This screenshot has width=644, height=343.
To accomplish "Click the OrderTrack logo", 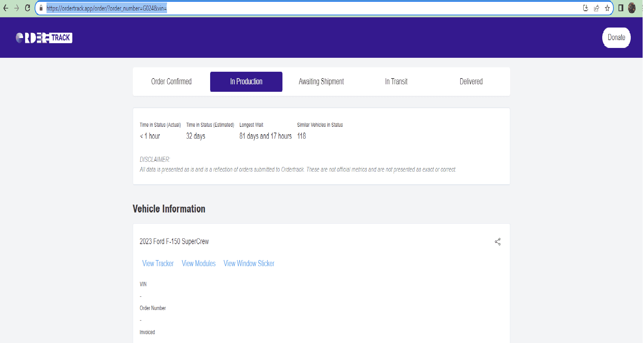I will coord(44,38).
